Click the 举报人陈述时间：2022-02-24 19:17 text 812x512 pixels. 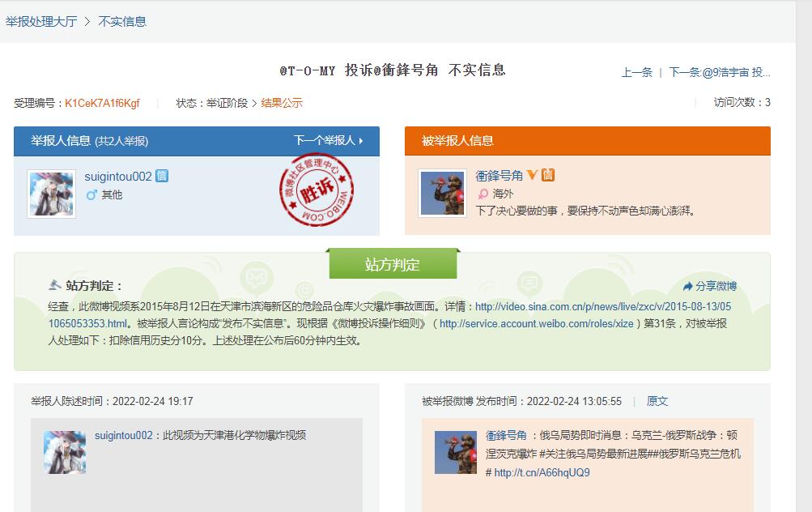point(112,401)
